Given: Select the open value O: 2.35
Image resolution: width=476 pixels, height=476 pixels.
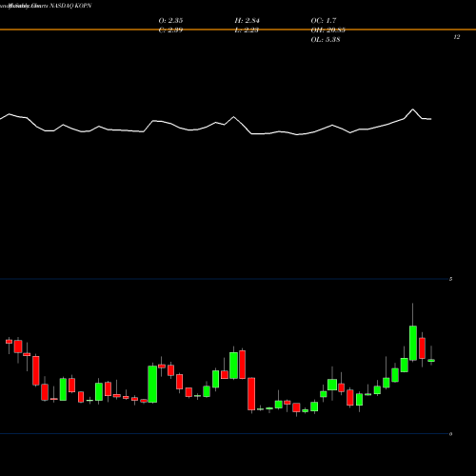Looking at the screenshot, I should point(170,21).
